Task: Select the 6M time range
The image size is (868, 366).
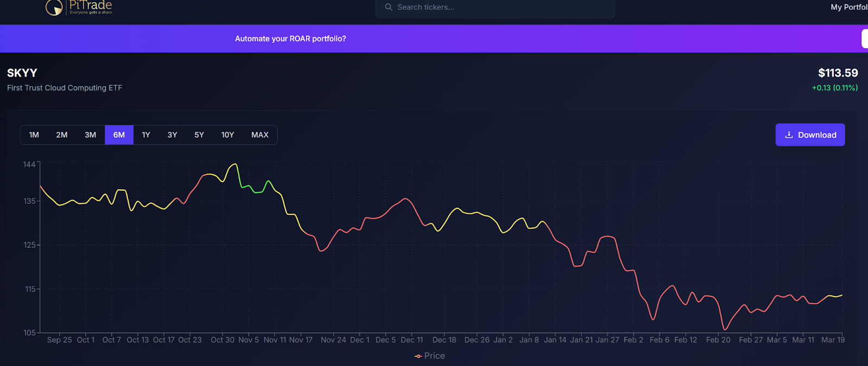Action: (x=119, y=134)
